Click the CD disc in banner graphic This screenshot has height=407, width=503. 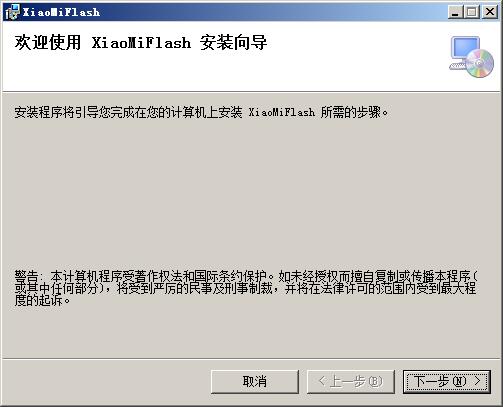479,63
